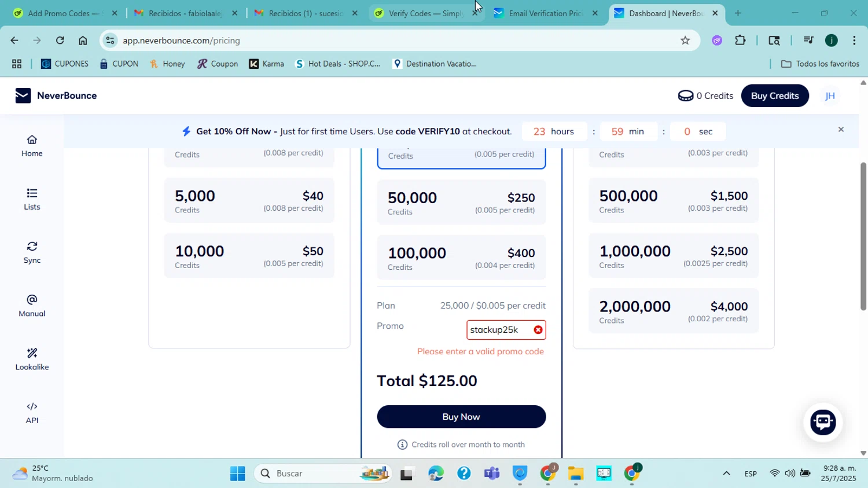Open the Lookalike tool icon
Image resolution: width=868 pixels, height=488 pixels.
coord(32,359)
